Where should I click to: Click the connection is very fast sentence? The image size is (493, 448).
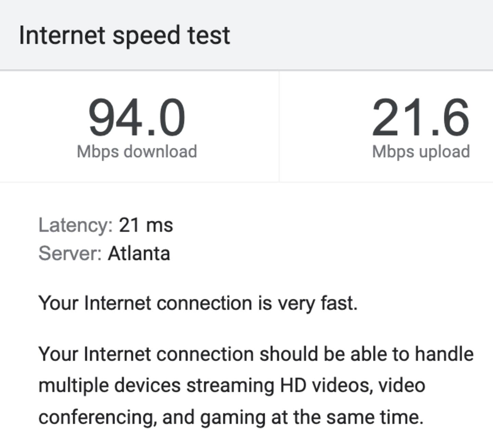[x=198, y=303]
